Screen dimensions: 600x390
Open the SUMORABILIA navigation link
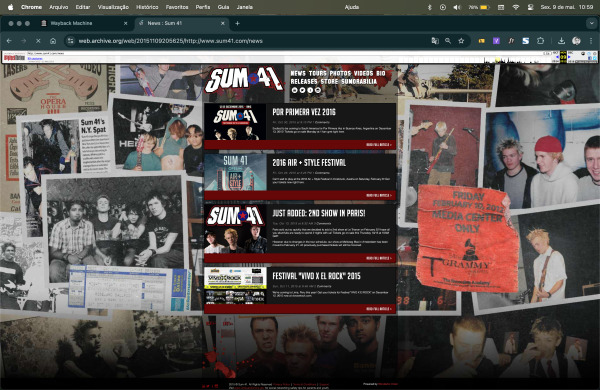pyautogui.click(x=359, y=81)
